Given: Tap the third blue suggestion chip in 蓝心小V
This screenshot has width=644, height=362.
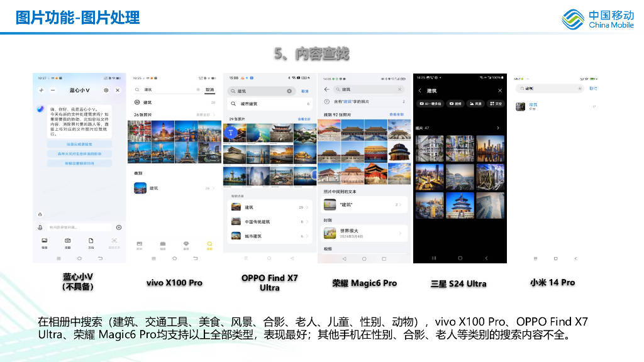Looking at the screenshot, I should (x=79, y=163).
